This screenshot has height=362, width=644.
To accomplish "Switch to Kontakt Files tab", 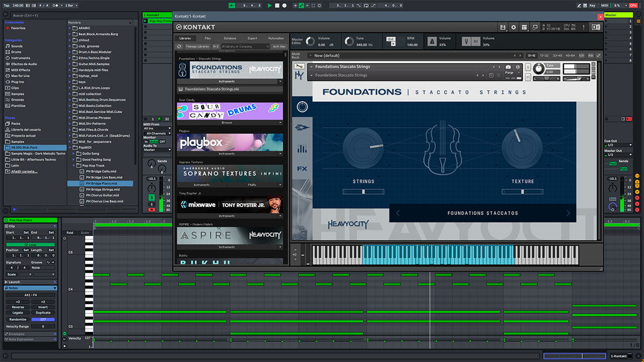I will tap(208, 38).
